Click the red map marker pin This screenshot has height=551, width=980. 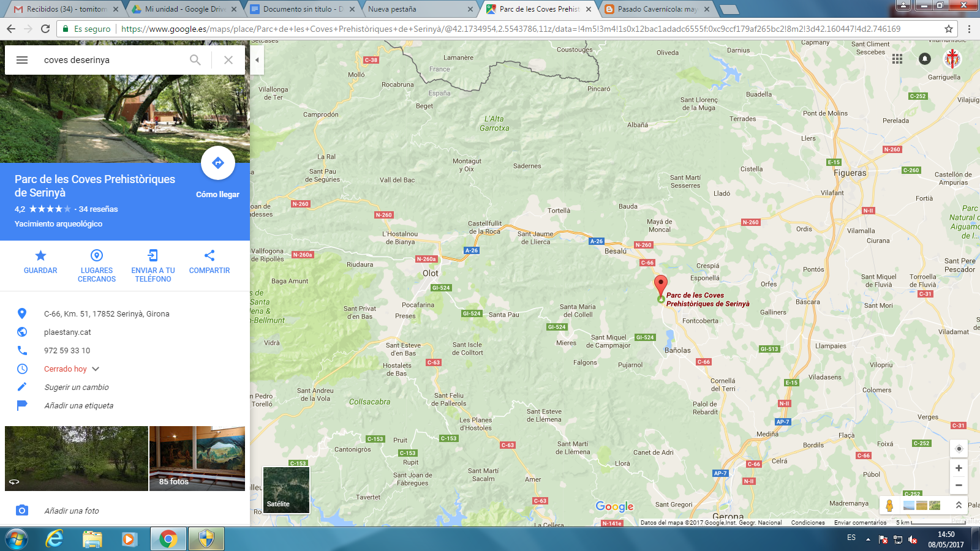[x=660, y=285]
